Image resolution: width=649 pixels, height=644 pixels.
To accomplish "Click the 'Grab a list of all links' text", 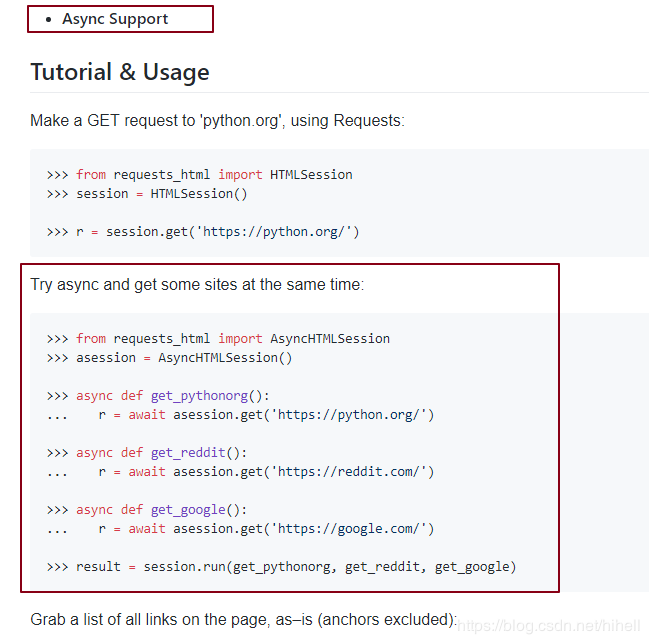I will tap(243, 620).
